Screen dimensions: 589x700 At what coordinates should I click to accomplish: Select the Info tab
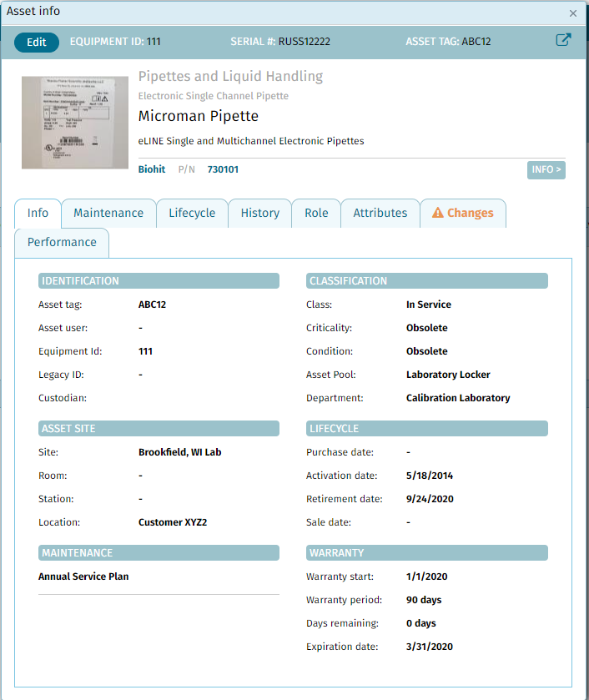pyautogui.click(x=38, y=213)
